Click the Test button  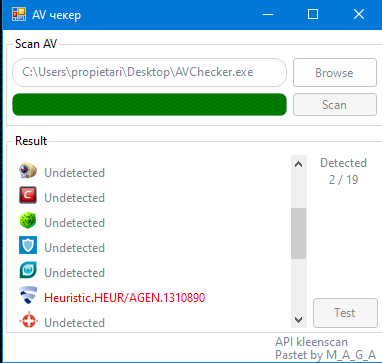click(345, 313)
